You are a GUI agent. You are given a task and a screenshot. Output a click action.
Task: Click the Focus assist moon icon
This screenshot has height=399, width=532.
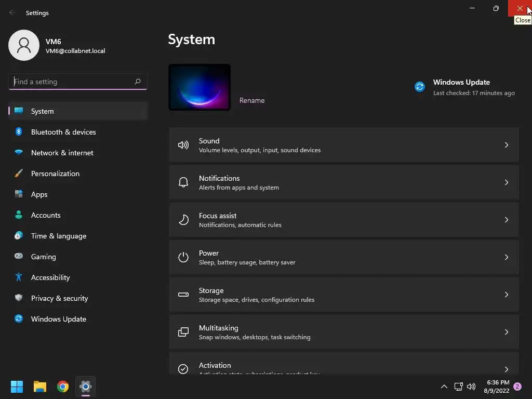[183, 220]
